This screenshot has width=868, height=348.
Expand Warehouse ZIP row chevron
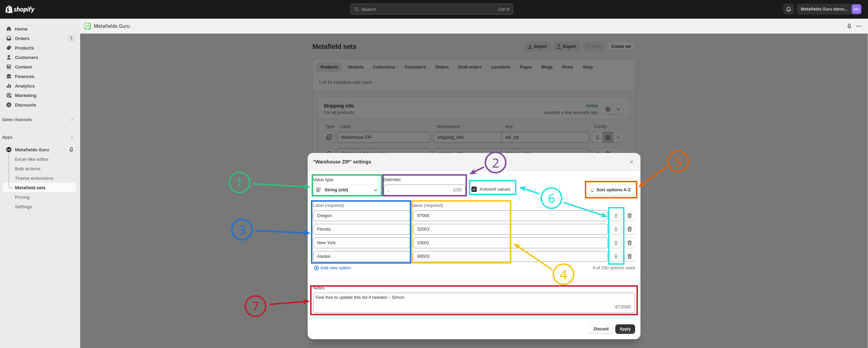[618, 137]
